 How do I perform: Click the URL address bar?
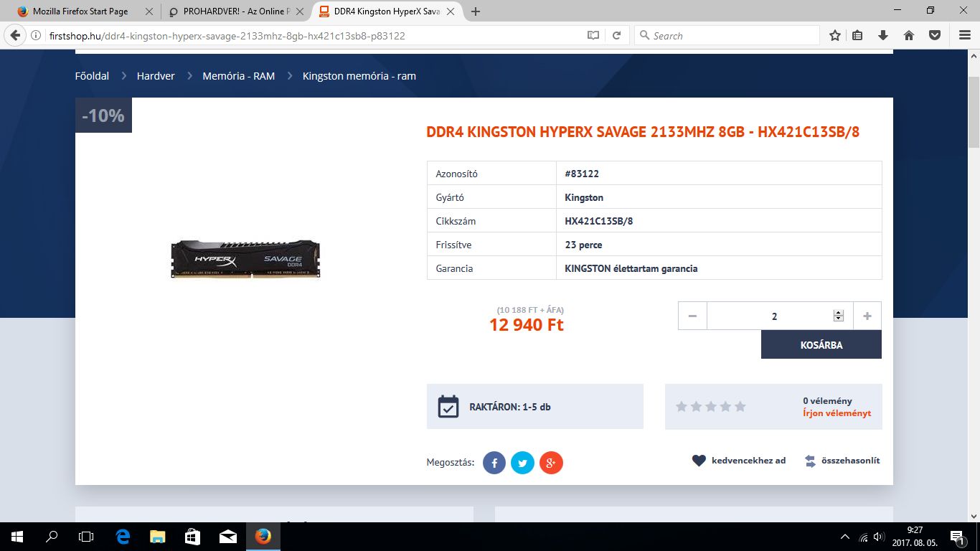coord(314,35)
